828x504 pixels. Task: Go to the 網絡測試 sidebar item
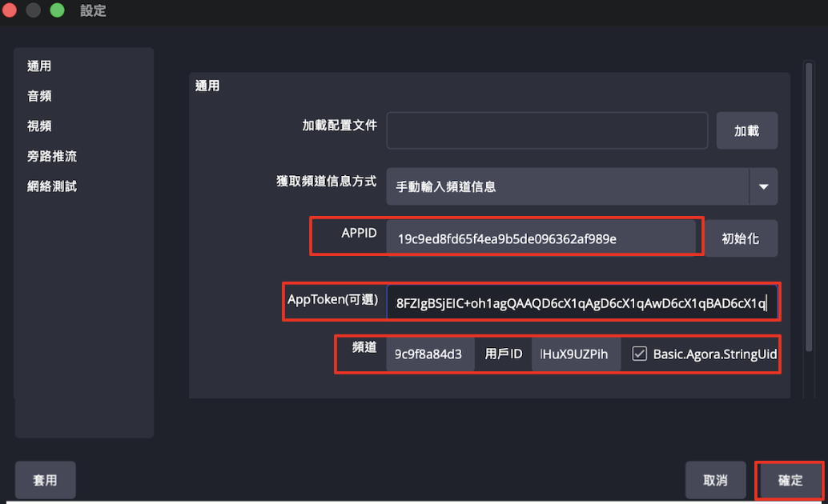52,186
